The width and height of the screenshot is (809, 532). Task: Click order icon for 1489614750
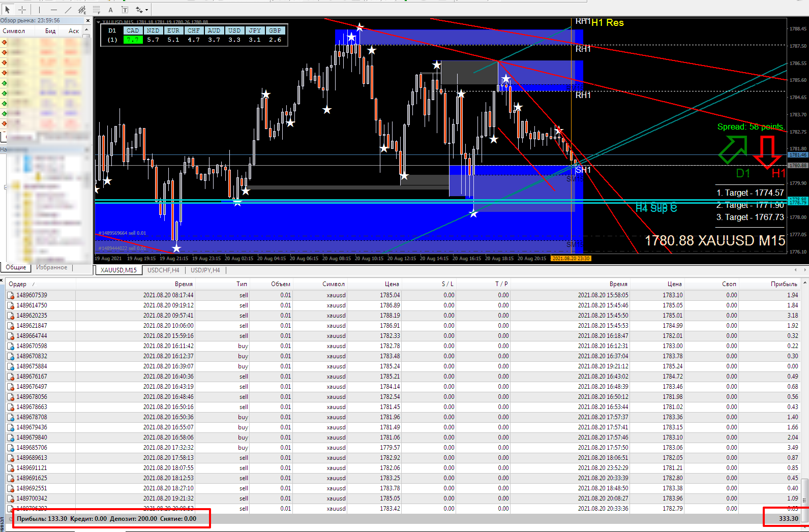pyautogui.click(x=11, y=305)
